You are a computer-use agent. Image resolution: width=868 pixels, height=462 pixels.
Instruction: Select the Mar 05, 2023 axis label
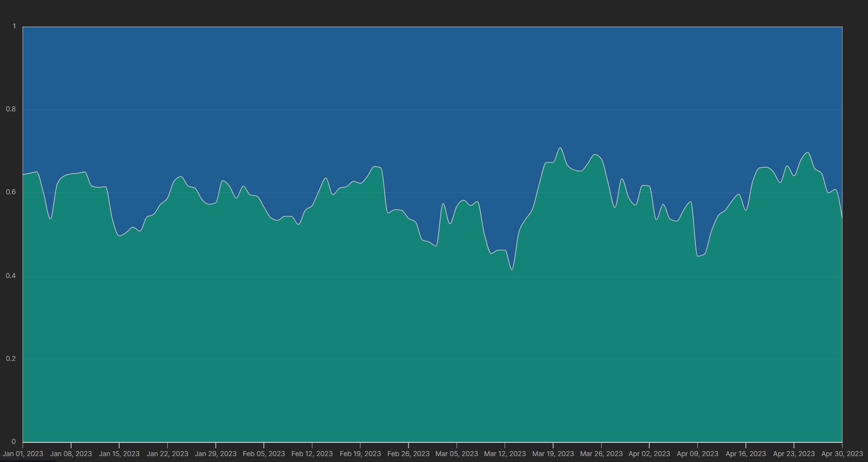457,454
